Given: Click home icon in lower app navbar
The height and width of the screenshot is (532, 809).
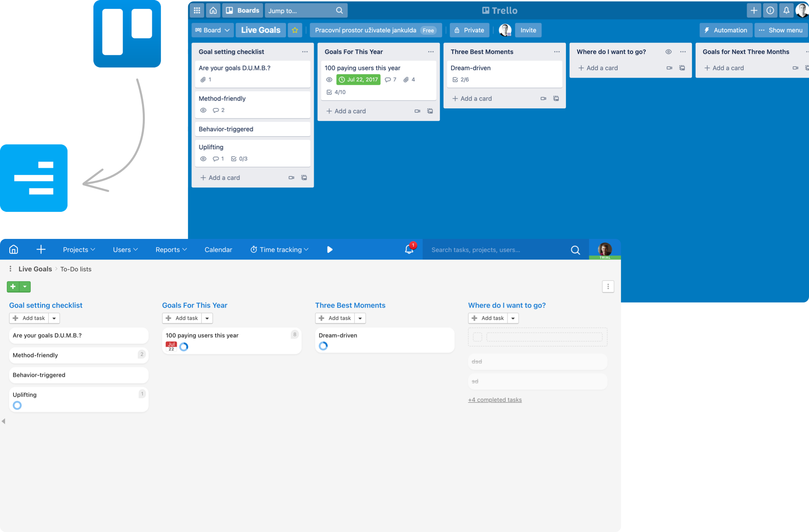Looking at the screenshot, I should [14, 249].
